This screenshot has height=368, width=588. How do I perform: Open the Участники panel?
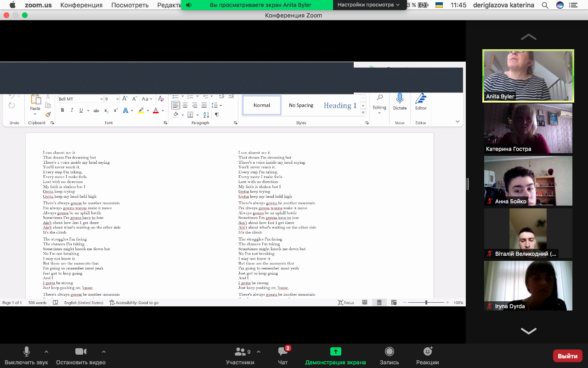coord(240,356)
